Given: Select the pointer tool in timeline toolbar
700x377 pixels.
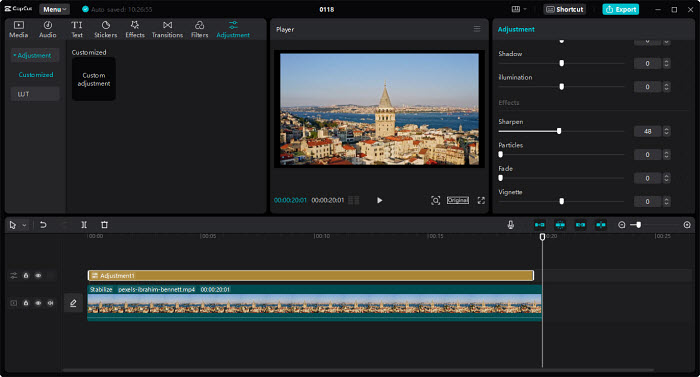Looking at the screenshot, I should click(x=12, y=225).
